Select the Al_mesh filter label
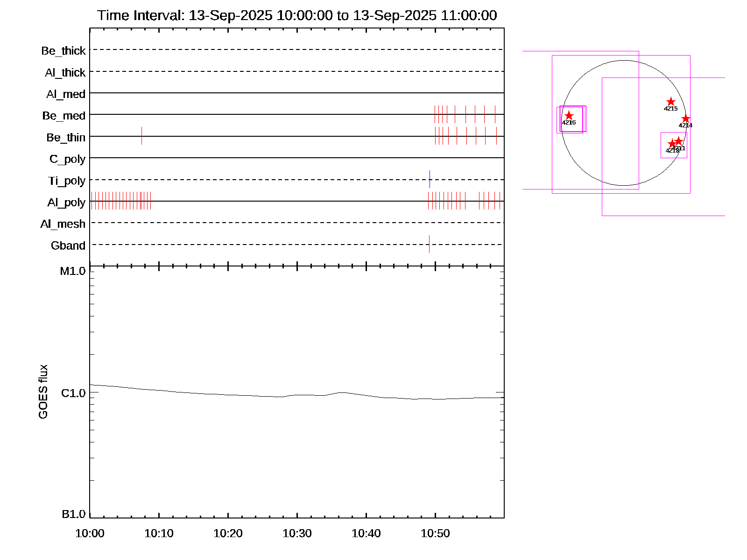 click(x=63, y=224)
